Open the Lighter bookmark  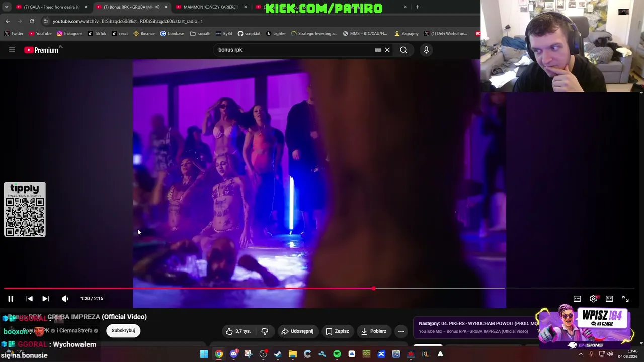pyautogui.click(x=276, y=34)
